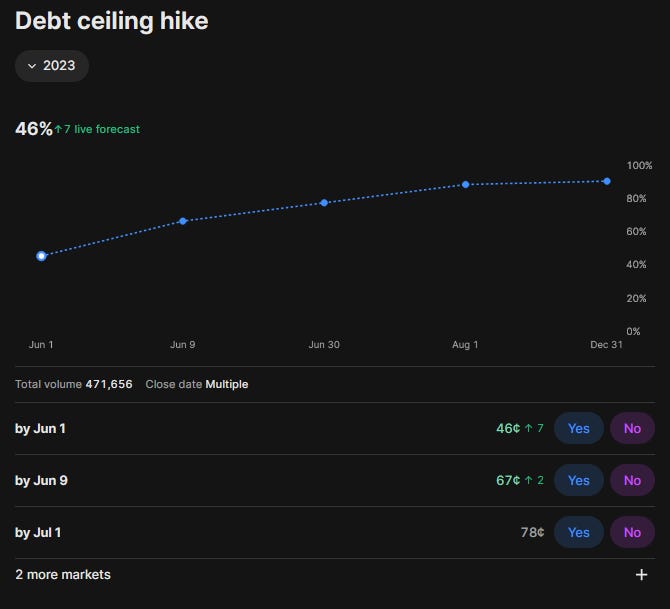
Task: Click the Aug 1 chart data point
Action: point(466,185)
